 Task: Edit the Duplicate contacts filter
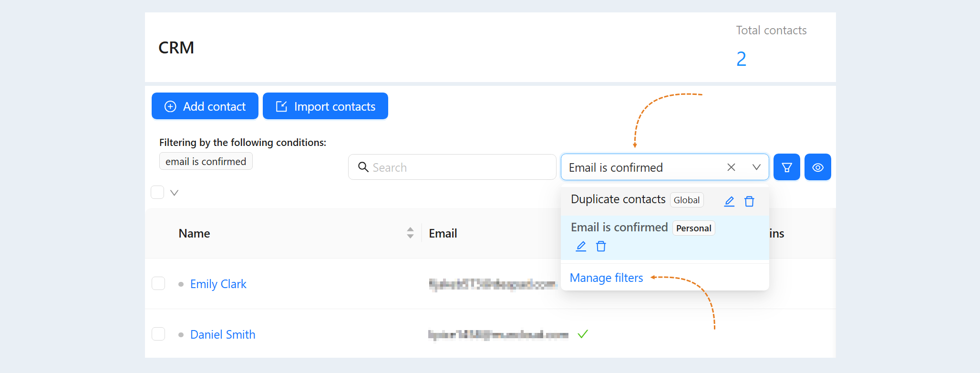point(729,201)
